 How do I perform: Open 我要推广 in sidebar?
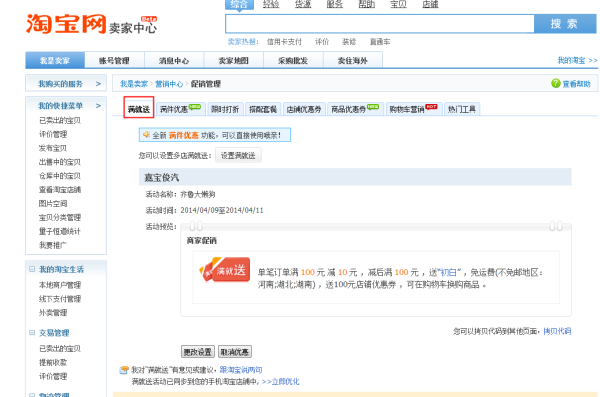pos(53,245)
